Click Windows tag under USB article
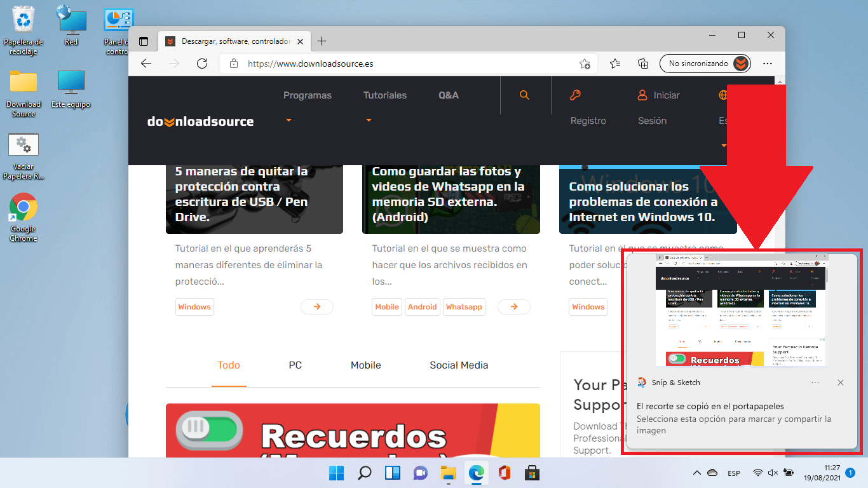868x488 pixels. (194, 307)
